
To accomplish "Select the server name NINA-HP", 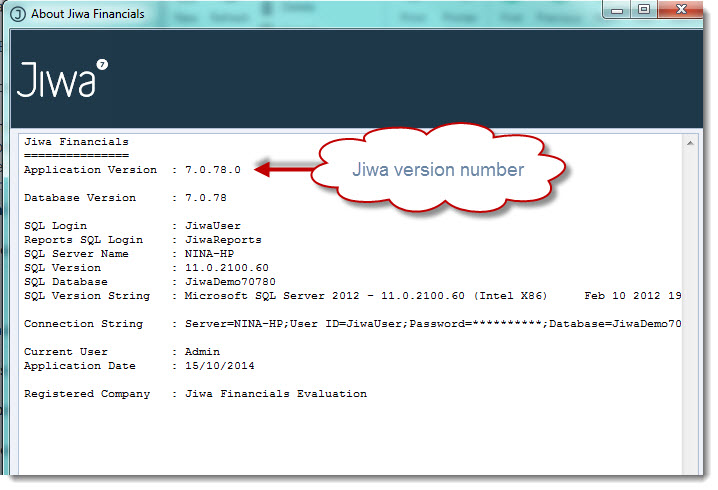I will click(209, 253).
